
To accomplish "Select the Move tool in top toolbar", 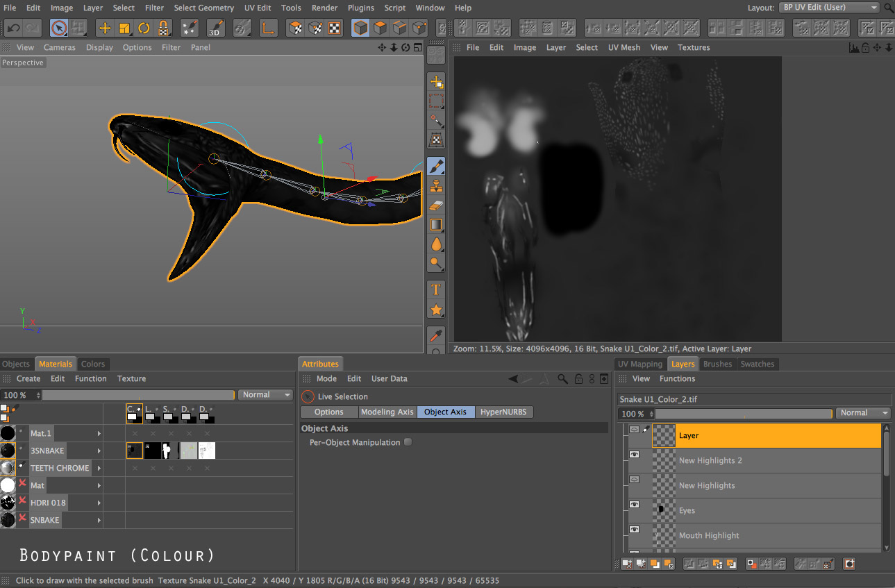I will coord(105,28).
